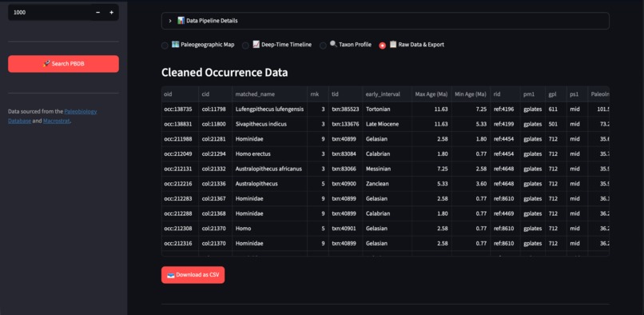Click the matched_name column header
Screen dimensions: 644x315
pyautogui.click(x=270, y=94)
